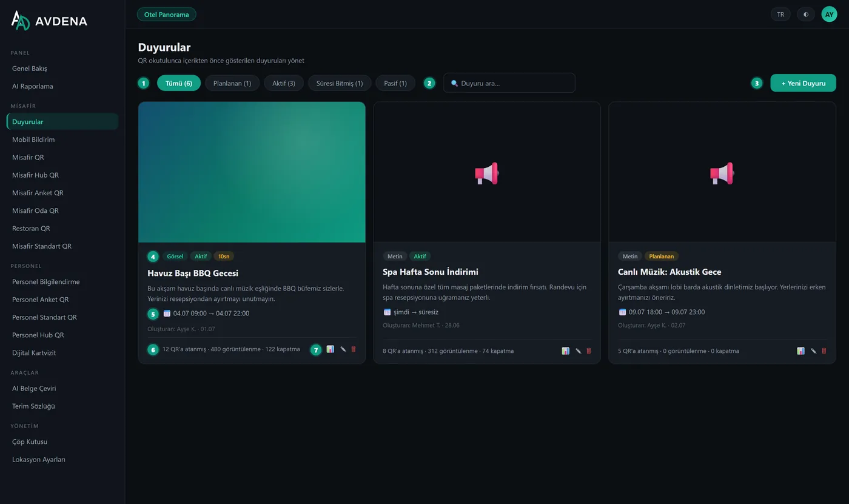This screenshot has width=849, height=504.
Task: Click megaphone image on Canlı Müzik card
Action: (722, 173)
